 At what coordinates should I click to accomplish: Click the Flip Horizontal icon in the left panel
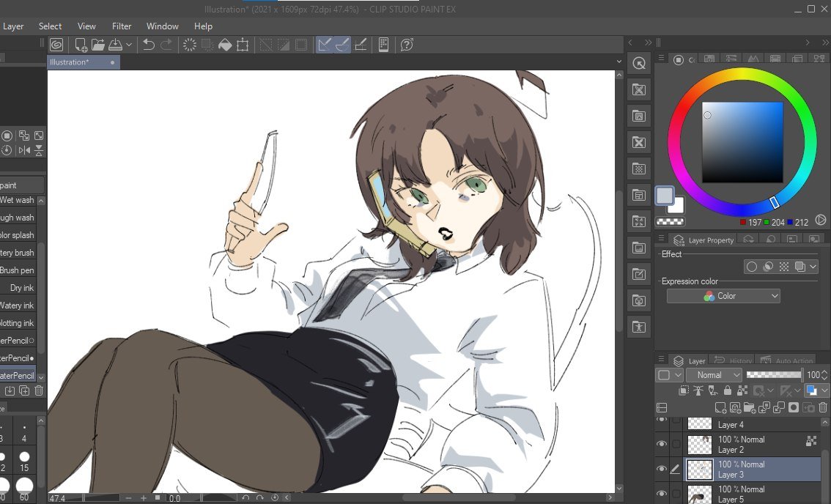click(24, 150)
